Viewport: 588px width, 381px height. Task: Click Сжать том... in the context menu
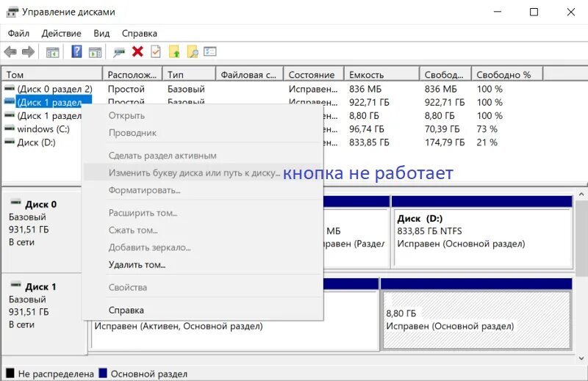pyautogui.click(x=203, y=230)
